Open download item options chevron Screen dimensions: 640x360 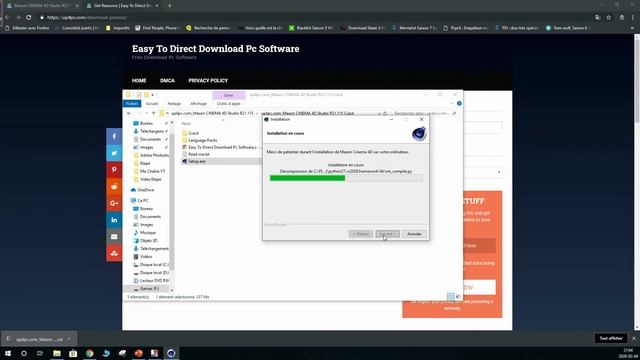click(69, 339)
